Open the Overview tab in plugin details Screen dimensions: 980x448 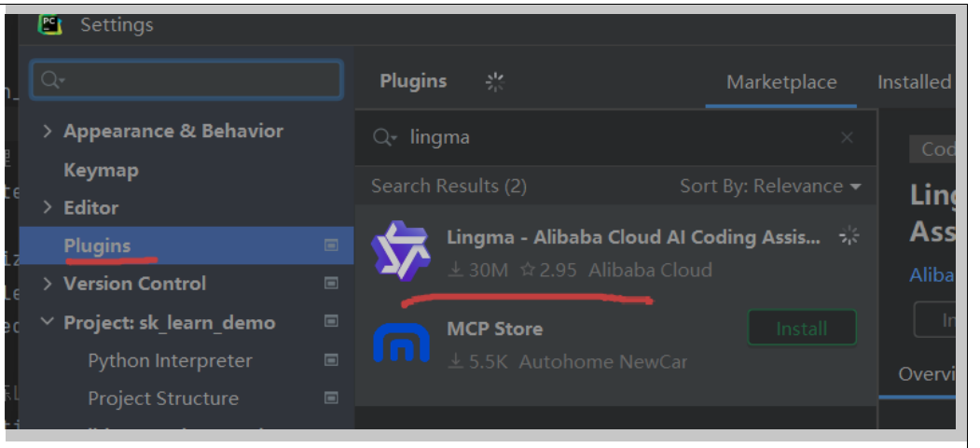(926, 373)
